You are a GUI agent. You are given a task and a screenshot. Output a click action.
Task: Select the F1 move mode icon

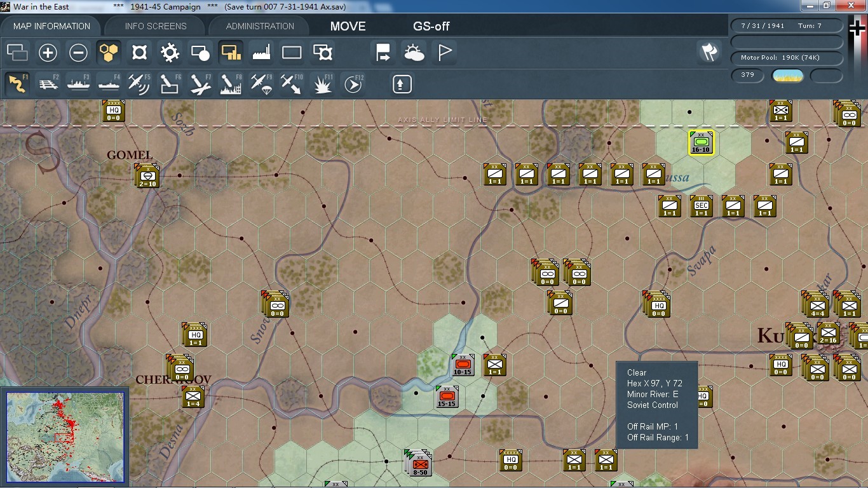coord(17,84)
